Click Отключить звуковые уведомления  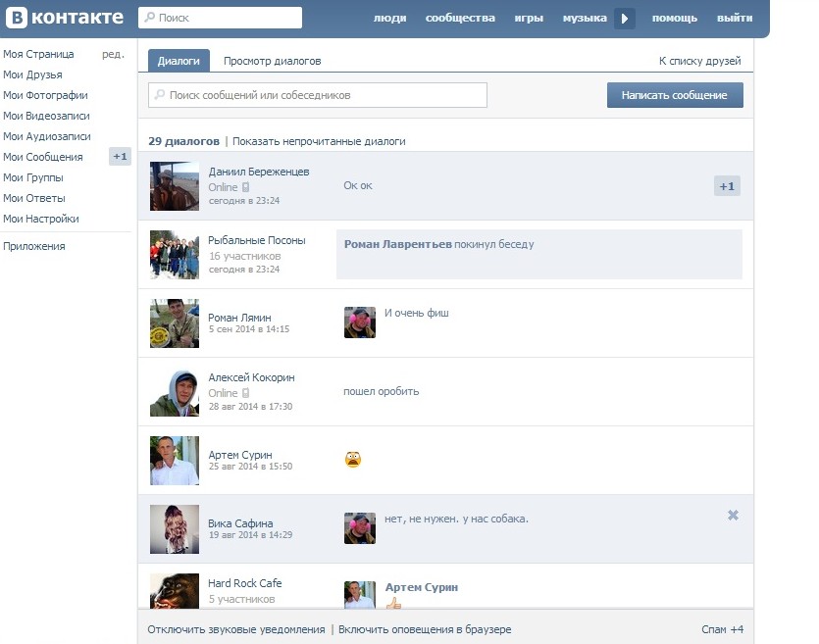click(x=236, y=629)
